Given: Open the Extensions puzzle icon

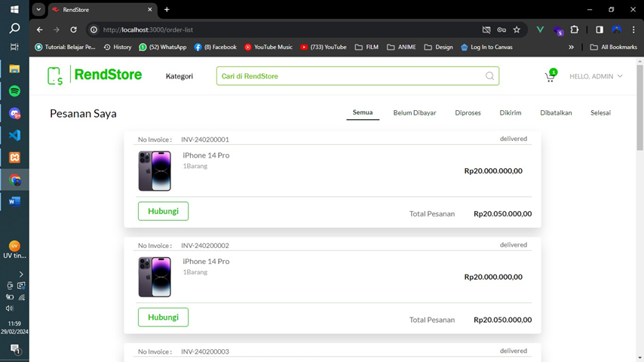Looking at the screenshot, I should (x=575, y=29).
